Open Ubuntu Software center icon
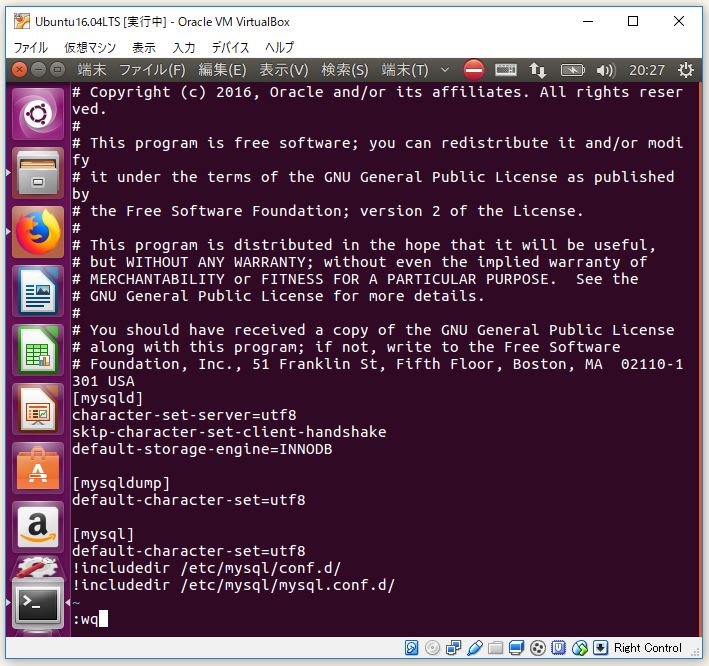Screen dimensions: 709x666 [38, 468]
